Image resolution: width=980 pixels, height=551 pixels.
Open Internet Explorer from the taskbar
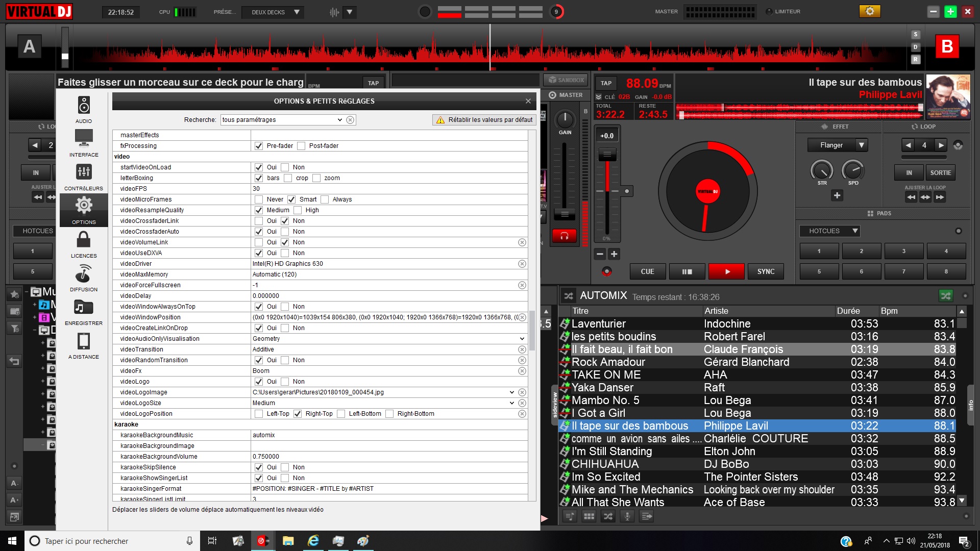pos(313,541)
